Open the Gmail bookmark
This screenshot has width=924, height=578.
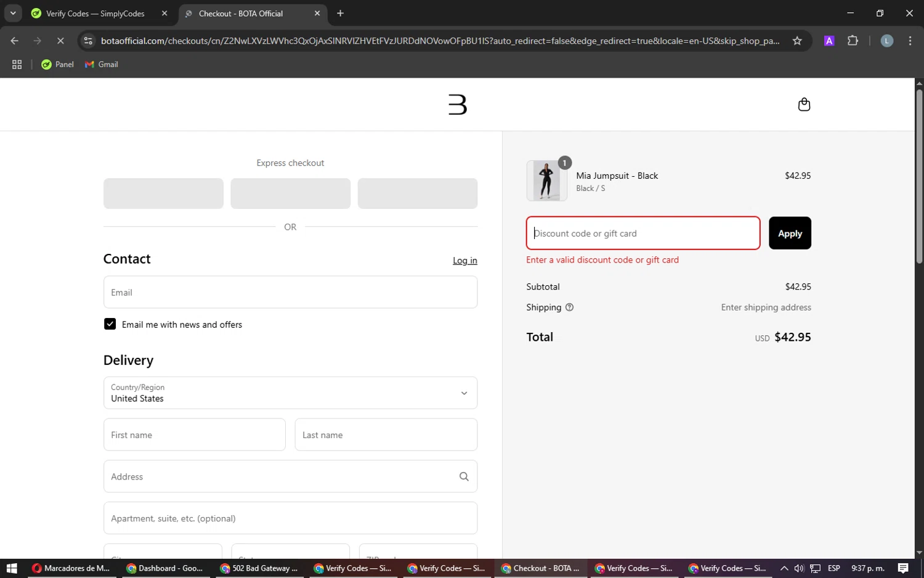[x=102, y=64]
